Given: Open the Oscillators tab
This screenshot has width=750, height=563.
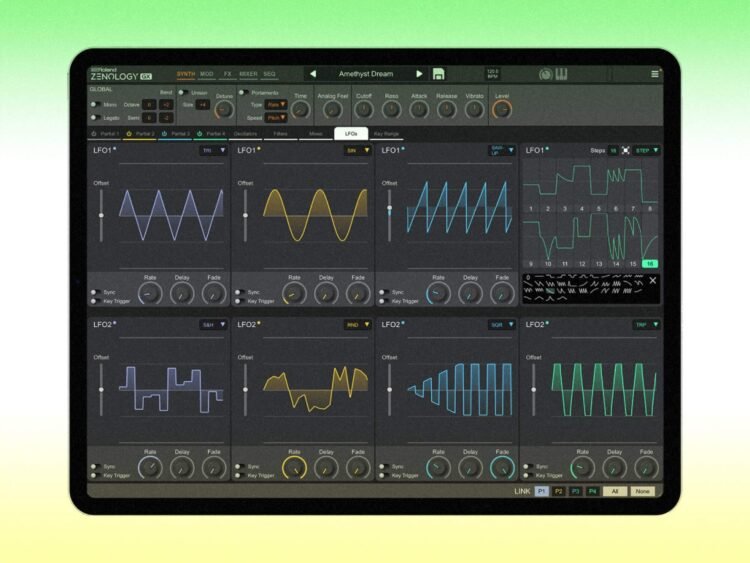Looking at the screenshot, I should click(245, 134).
